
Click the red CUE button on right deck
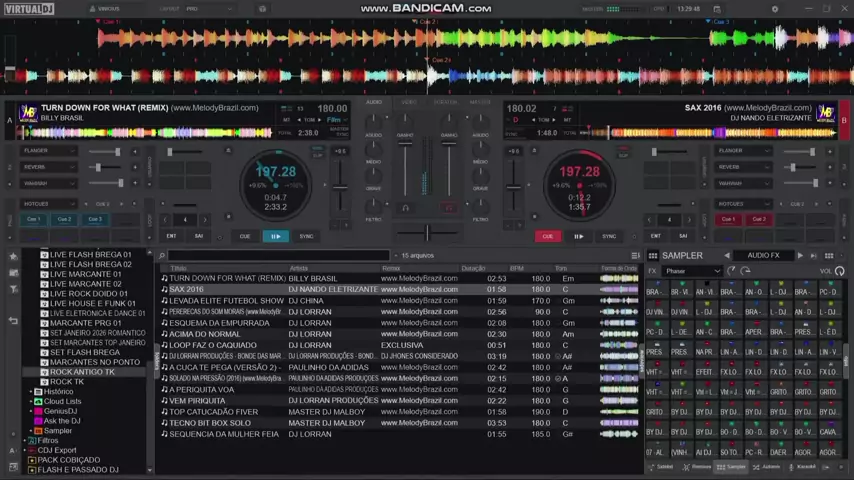(x=547, y=237)
